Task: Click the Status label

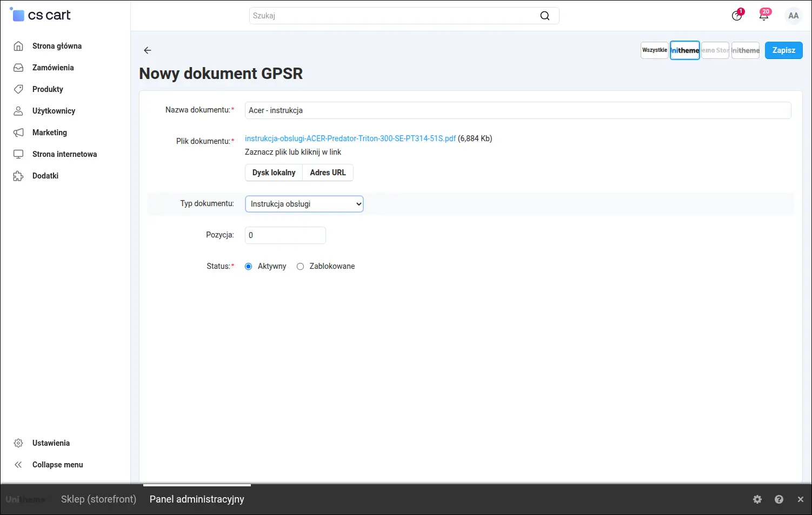Action: 221,266
